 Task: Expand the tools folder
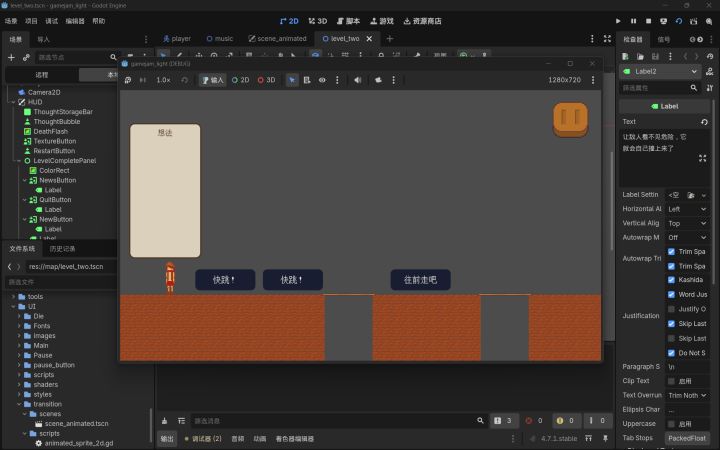pos(13,297)
